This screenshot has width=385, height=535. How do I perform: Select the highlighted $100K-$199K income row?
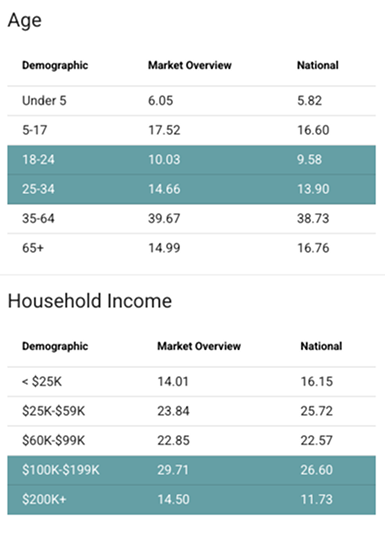click(x=191, y=470)
